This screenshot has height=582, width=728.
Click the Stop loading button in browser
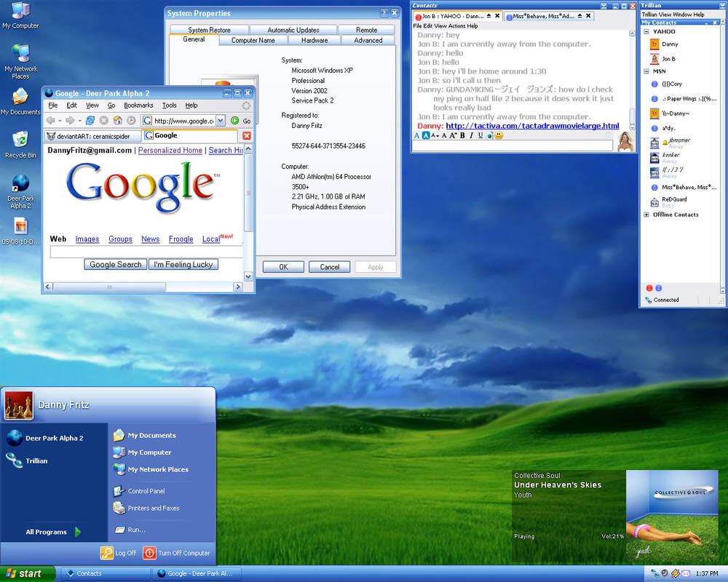(x=104, y=121)
